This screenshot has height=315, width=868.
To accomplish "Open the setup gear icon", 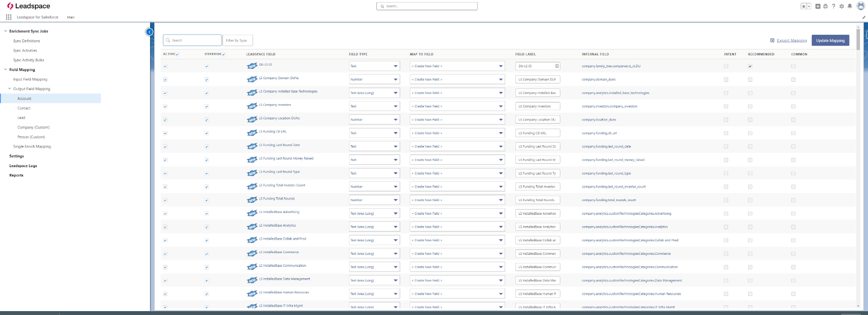I will [841, 7].
